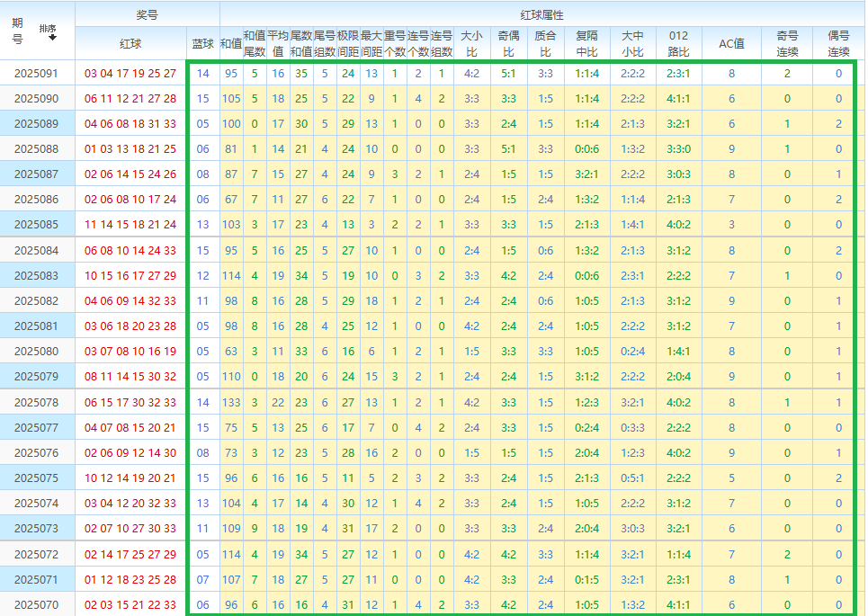Select issue number 2025075

point(36,478)
